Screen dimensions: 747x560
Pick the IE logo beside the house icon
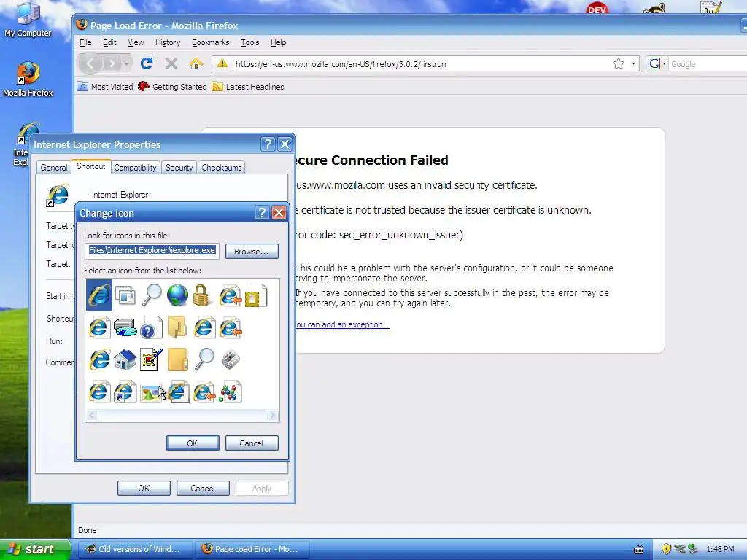(x=99, y=359)
